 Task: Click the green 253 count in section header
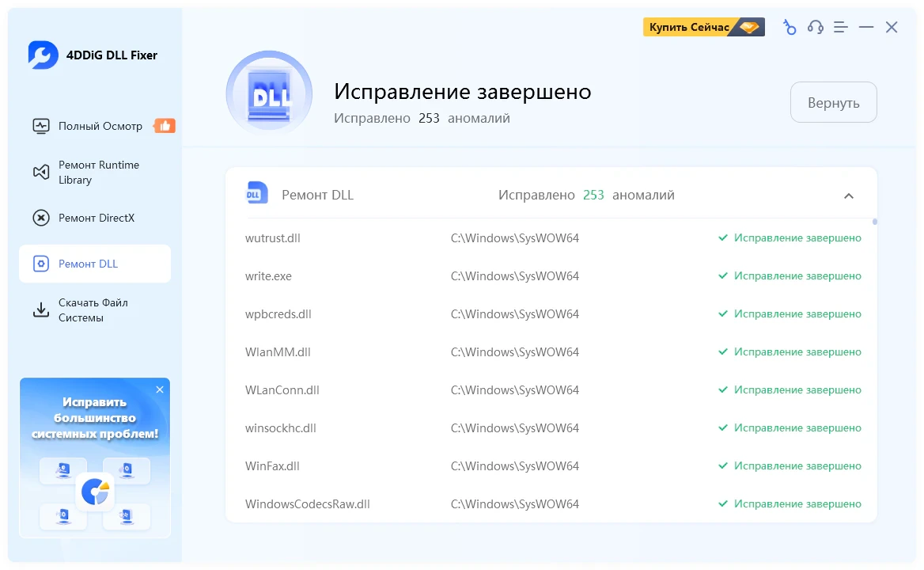tap(593, 195)
